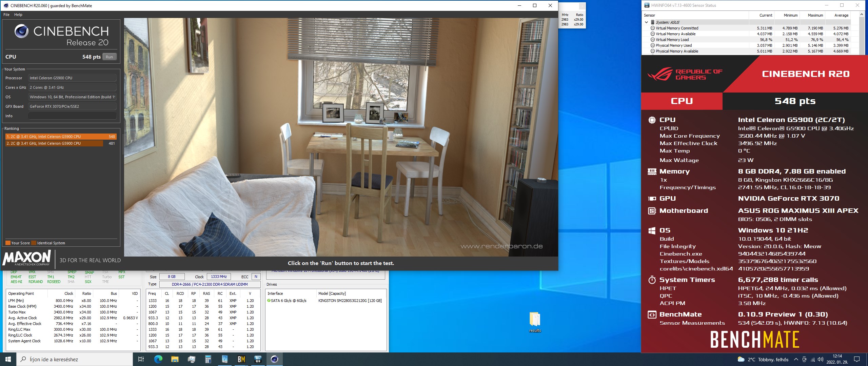Viewport: 868px width, 366px height.
Task: Click BenchMate GPU section icon
Action: 652,199
